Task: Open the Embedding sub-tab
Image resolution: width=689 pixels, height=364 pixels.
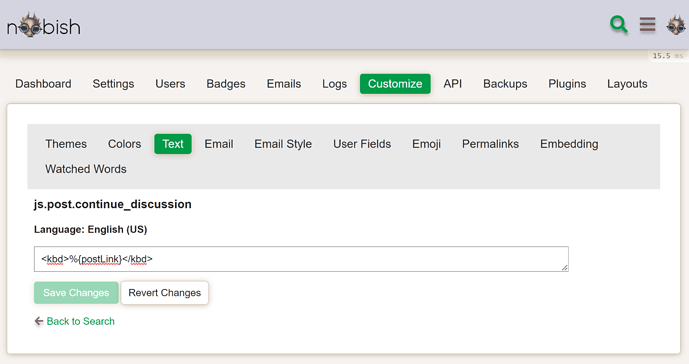Action: (x=569, y=144)
